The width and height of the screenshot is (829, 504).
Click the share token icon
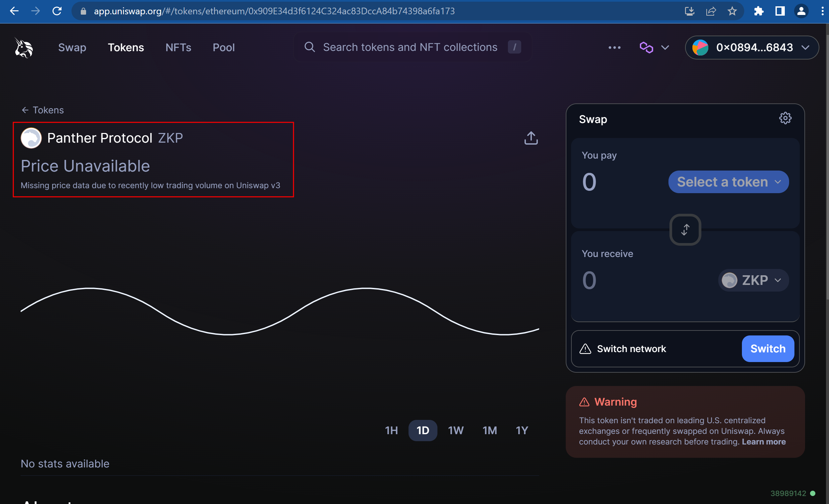[531, 138]
